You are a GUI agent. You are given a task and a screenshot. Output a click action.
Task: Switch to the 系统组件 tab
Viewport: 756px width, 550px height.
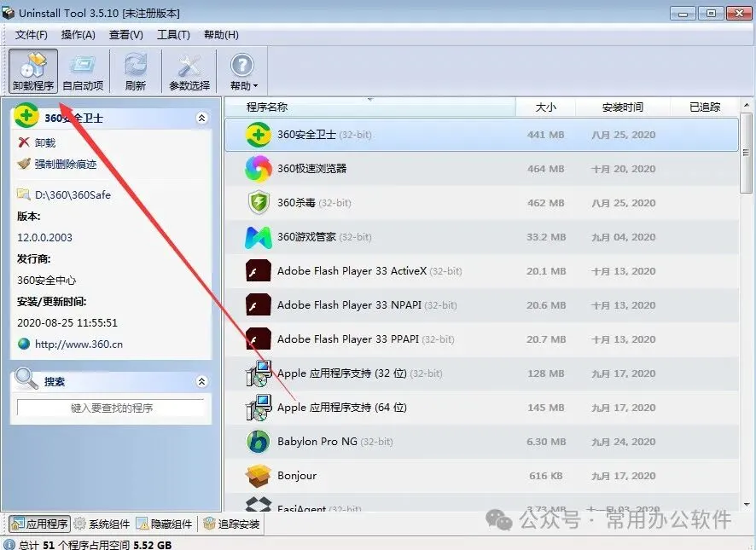point(102,524)
